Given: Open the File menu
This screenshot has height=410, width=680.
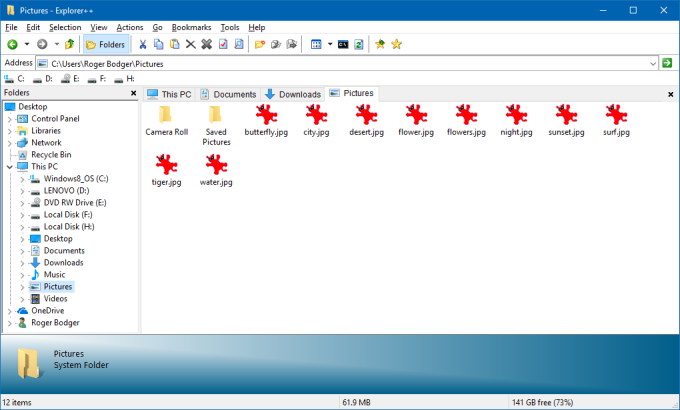Looking at the screenshot, I should pyautogui.click(x=11, y=27).
